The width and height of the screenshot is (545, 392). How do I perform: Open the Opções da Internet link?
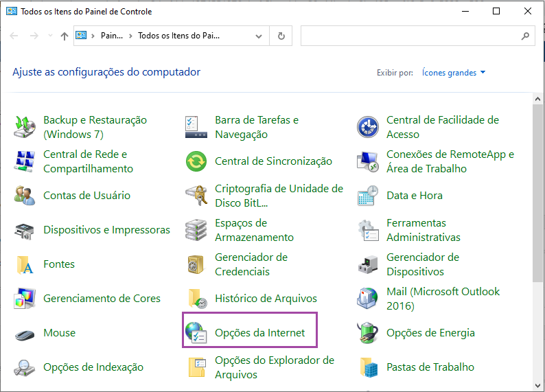pos(259,333)
